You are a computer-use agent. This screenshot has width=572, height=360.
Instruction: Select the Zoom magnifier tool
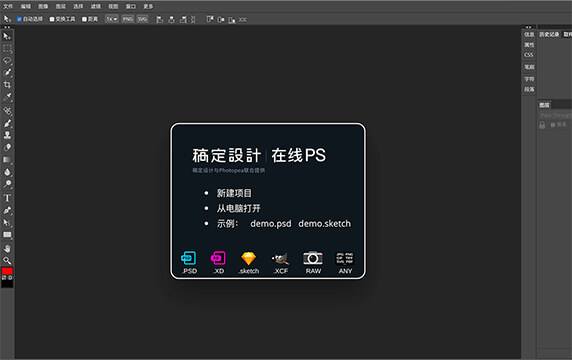tap(7, 260)
